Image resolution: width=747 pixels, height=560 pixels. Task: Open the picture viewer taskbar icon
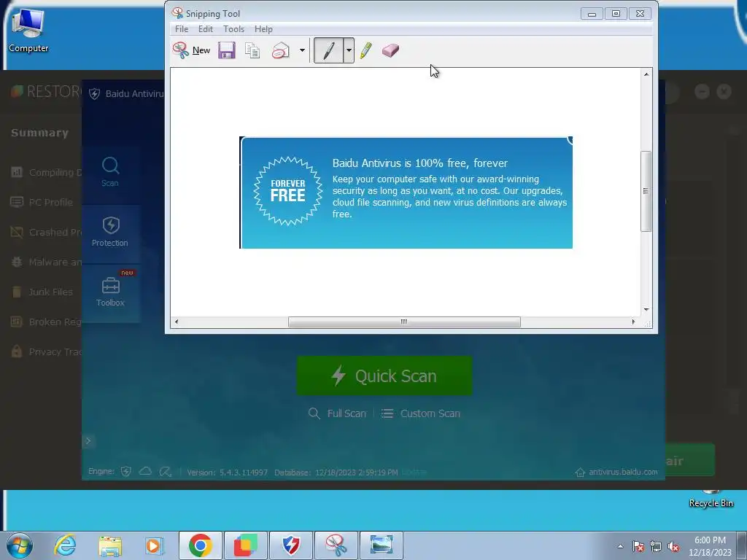(381, 545)
